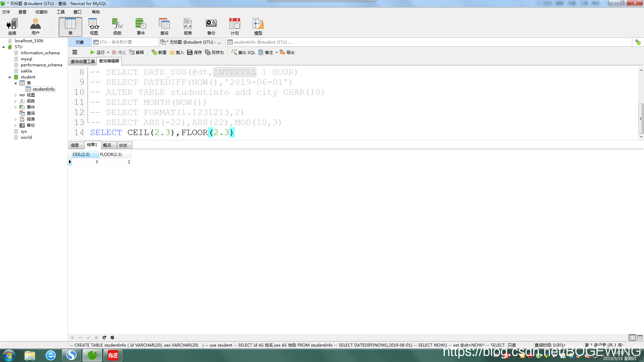Switch results to grid view icon
The height and width of the screenshot is (362, 644).
tap(632, 338)
